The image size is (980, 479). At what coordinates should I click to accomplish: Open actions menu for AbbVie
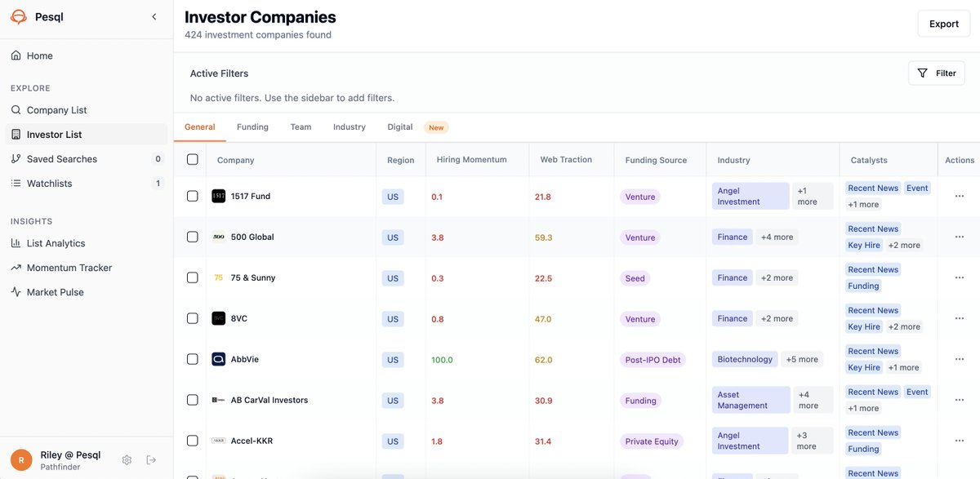click(959, 359)
